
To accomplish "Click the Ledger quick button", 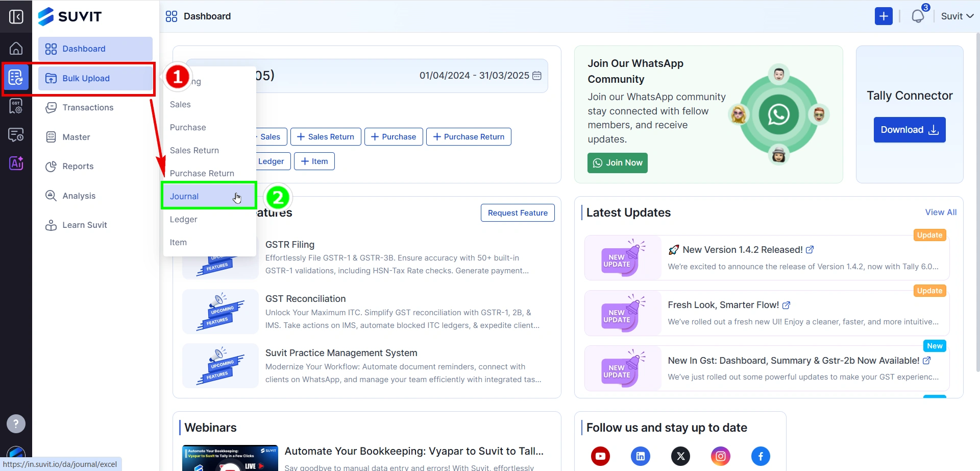I will (273, 161).
